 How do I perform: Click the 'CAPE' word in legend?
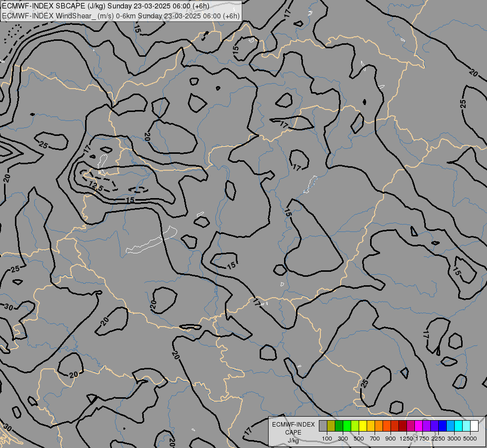click(x=293, y=433)
